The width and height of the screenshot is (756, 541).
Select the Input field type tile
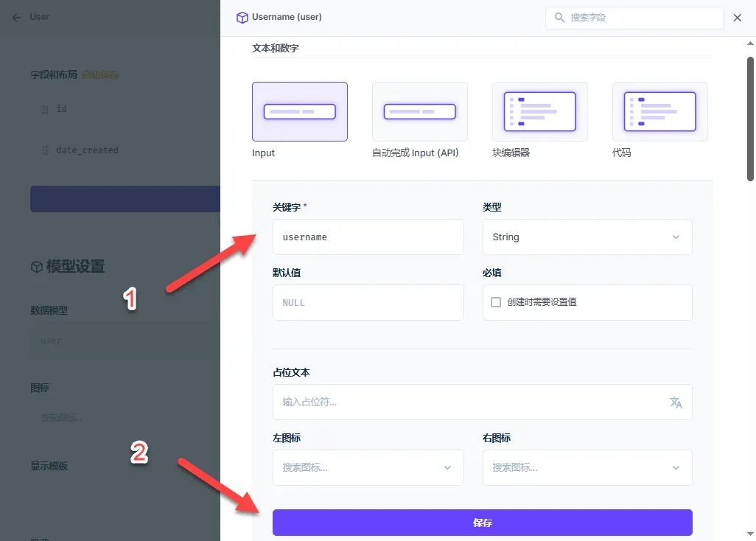click(299, 111)
